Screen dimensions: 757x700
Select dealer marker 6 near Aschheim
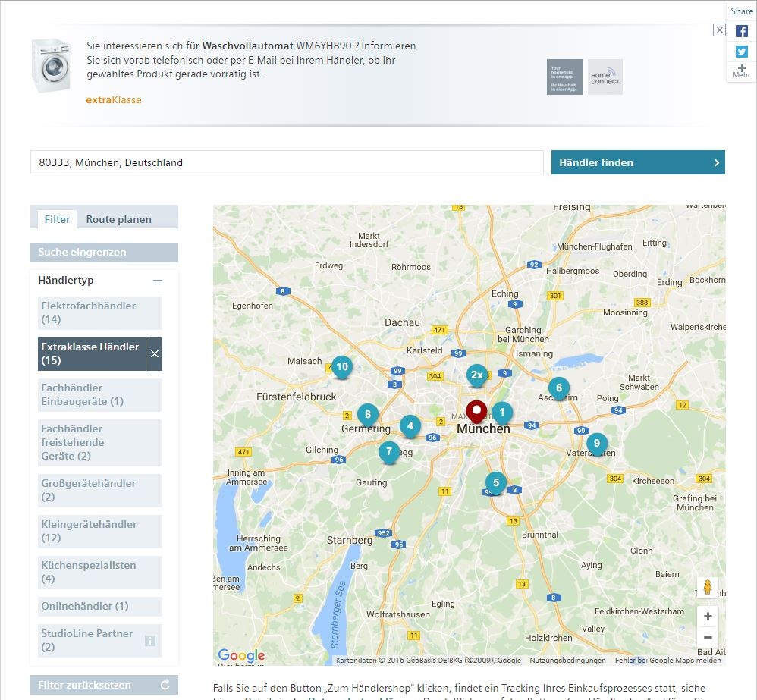coord(558,388)
